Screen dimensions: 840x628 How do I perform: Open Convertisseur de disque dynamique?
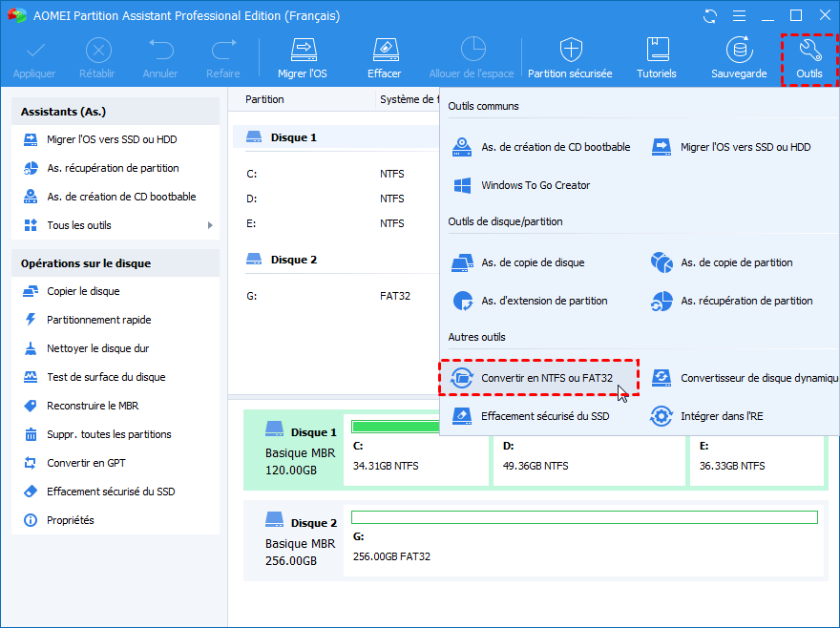[x=745, y=378]
